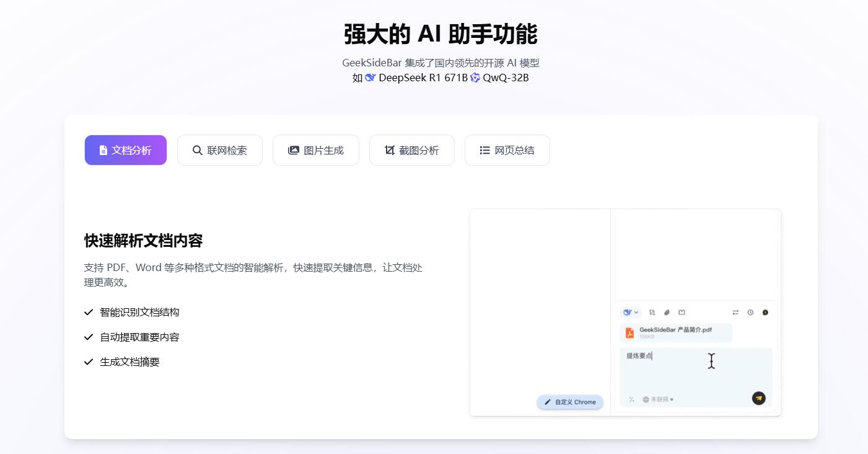868x454 pixels.
Task: Open the GeekSideBar 产品简介.pdf attachment
Action: coord(676,333)
